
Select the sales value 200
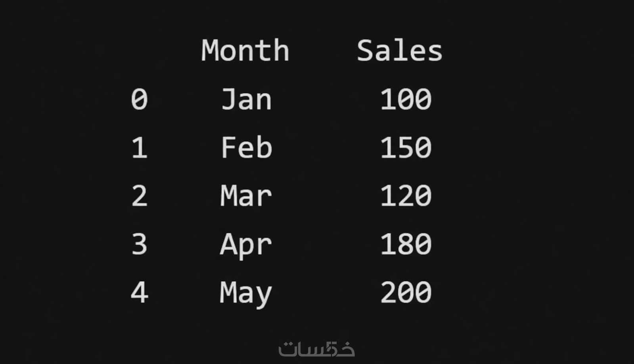pos(406,293)
